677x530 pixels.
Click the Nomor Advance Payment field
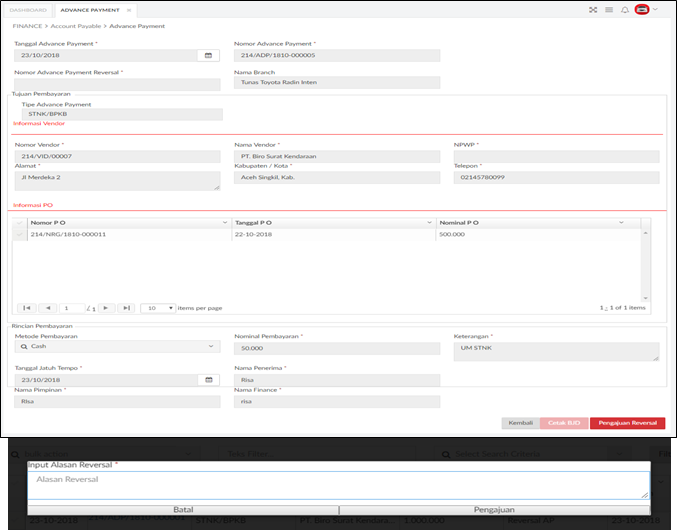(337, 55)
